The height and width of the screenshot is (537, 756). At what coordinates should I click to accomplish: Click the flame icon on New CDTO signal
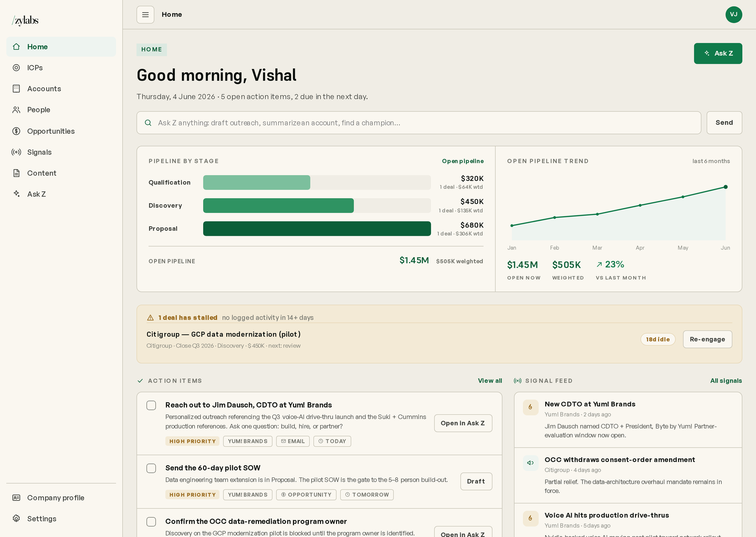(x=531, y=407)
